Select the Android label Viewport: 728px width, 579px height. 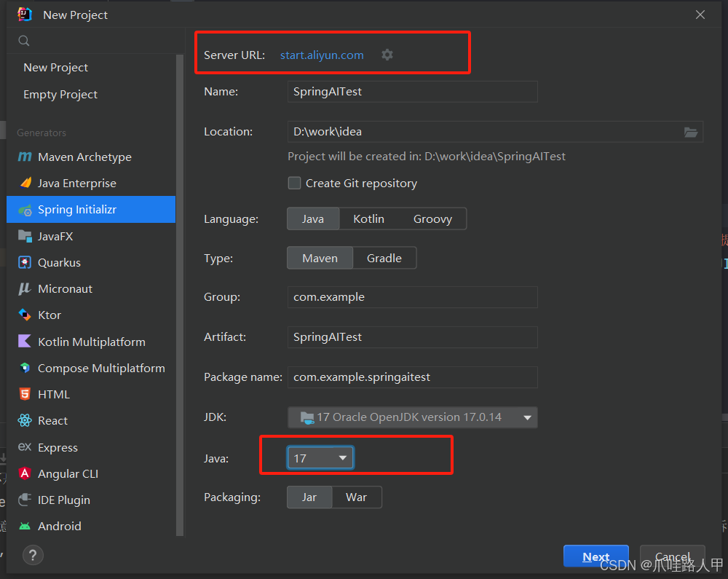click(x=60, y=526)
